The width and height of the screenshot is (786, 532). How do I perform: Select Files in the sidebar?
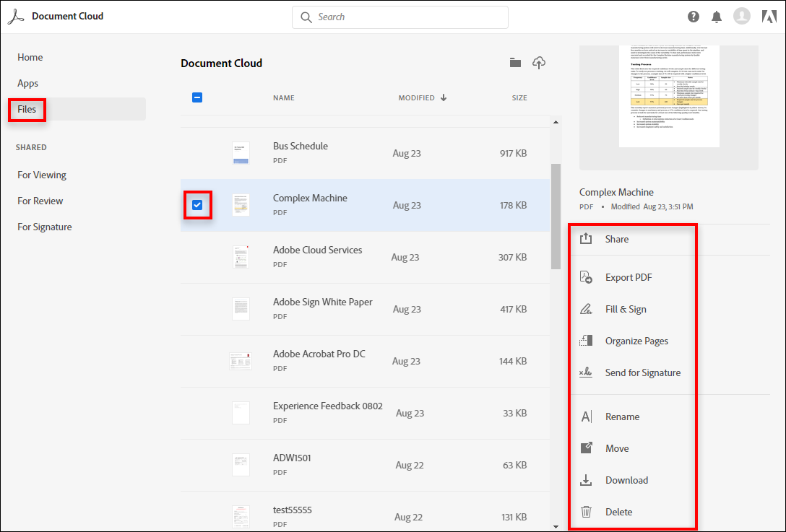[x=26, y=109]
